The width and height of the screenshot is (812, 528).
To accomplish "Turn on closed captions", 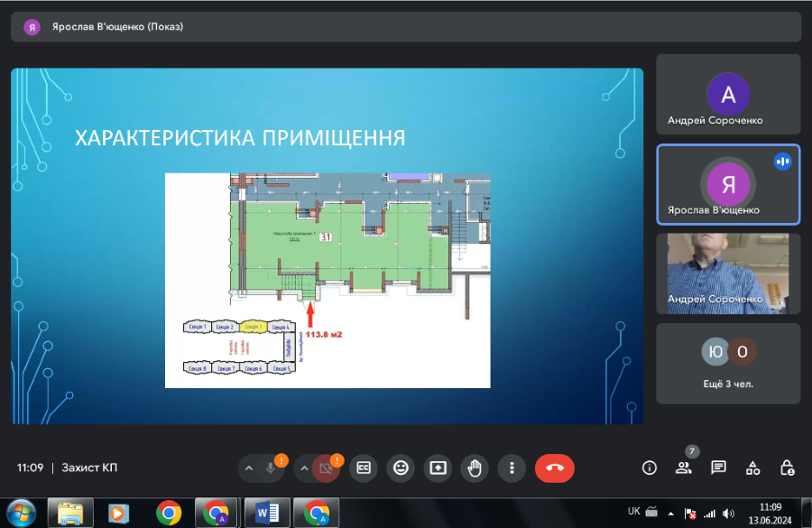I will tap(364, 468).
